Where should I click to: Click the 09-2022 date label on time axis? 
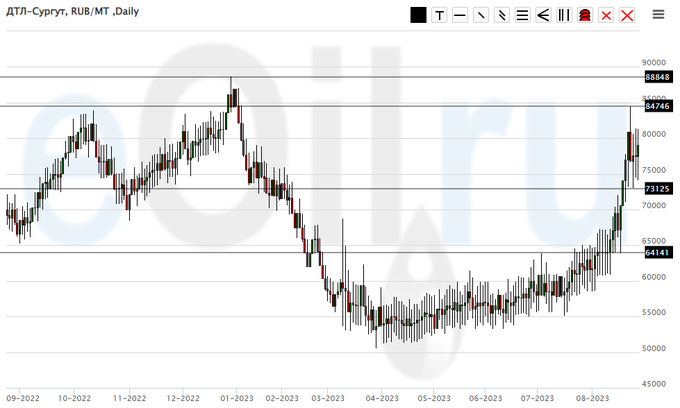pos(22,395)
